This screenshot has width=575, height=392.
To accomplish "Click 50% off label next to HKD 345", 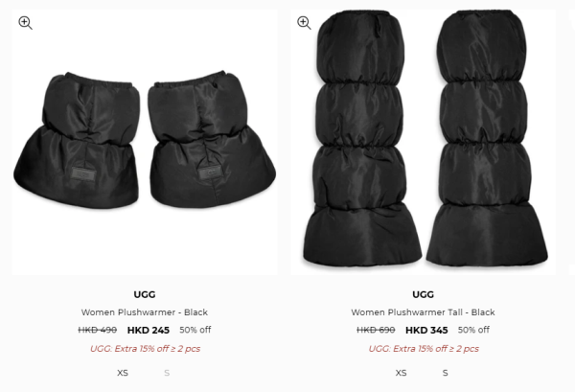I will pos(473,330).
